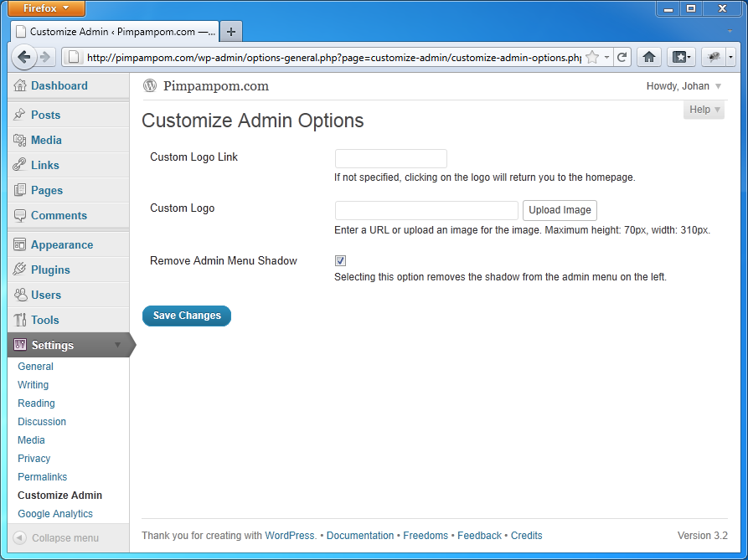Viewport: 748px width, 560px height.
Task: Click the Upload Image button
Action: [560, 210]
